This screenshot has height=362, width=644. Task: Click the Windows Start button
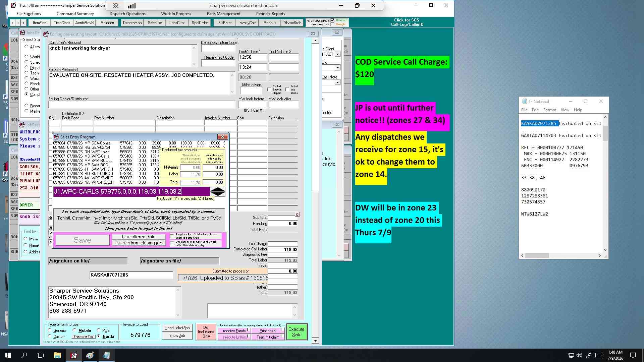coord(8,355)
